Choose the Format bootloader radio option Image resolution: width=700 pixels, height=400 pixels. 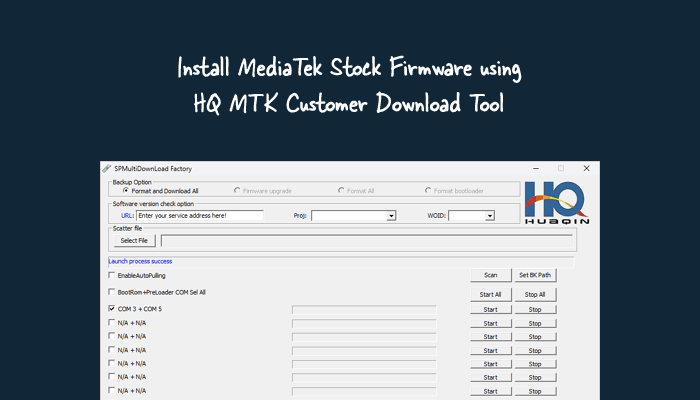coord(428,190)
